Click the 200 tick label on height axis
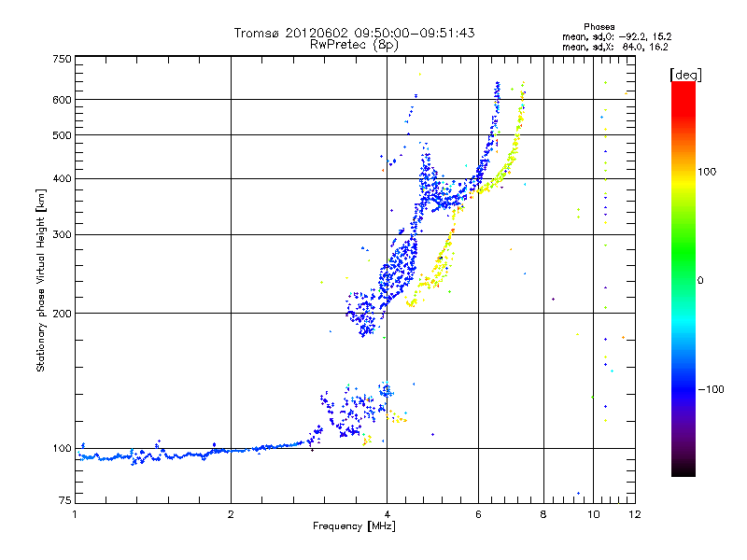Screen dimensions: 747x560 point(63,314)
